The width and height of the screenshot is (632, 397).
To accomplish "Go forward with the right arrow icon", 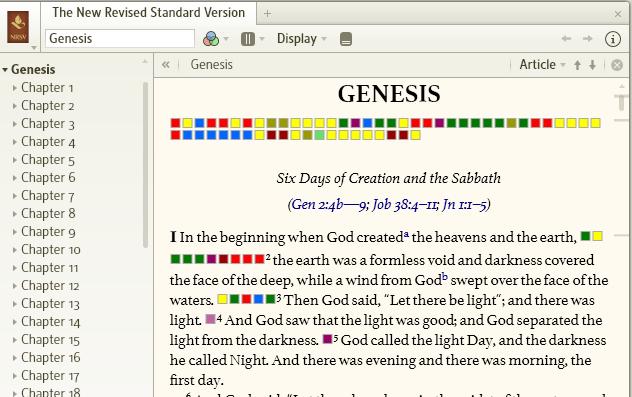I will 588,39.
